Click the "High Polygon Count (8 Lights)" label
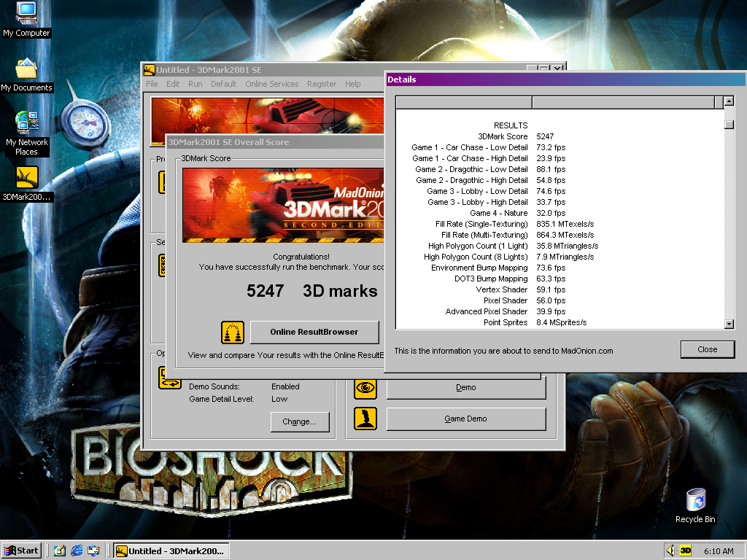 click(x=476, y=257)
